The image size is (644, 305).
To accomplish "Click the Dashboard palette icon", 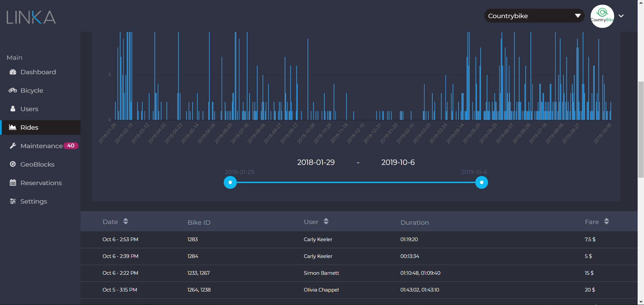I will (x=13, y=72).
